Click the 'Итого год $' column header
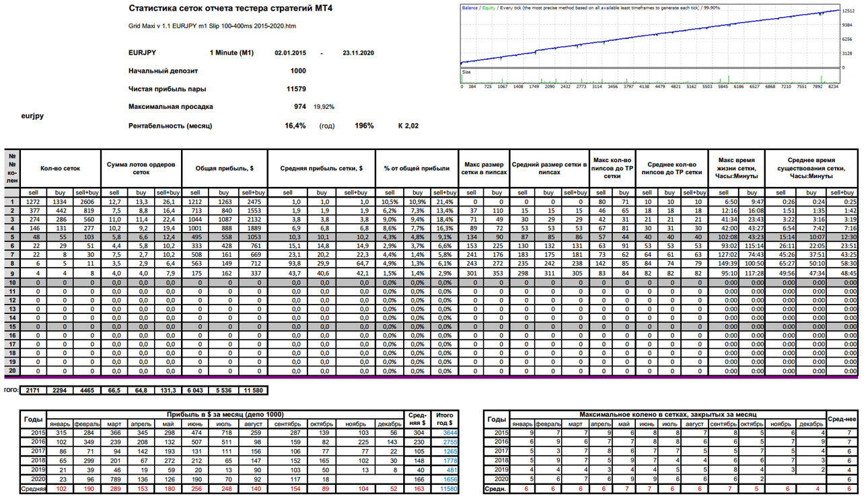 [445, 418]
